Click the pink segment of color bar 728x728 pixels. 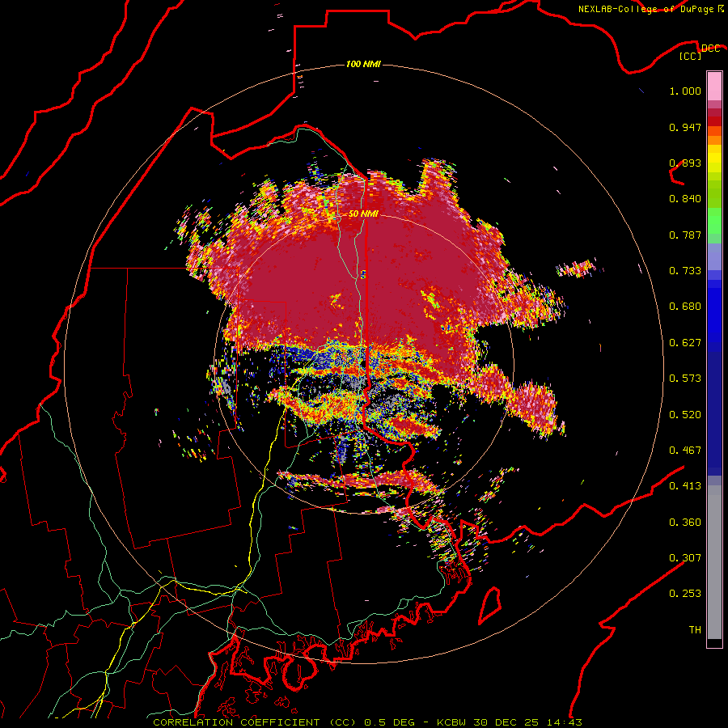click(714, 86)
